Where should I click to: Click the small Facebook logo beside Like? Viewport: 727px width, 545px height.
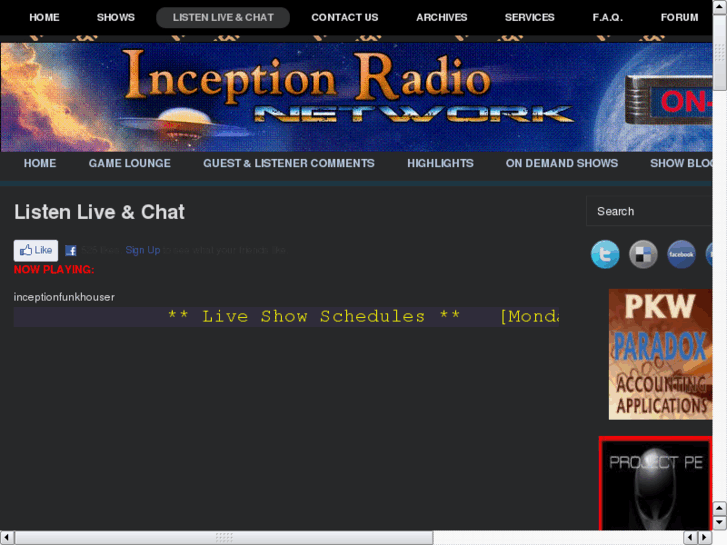click(70, 250)
